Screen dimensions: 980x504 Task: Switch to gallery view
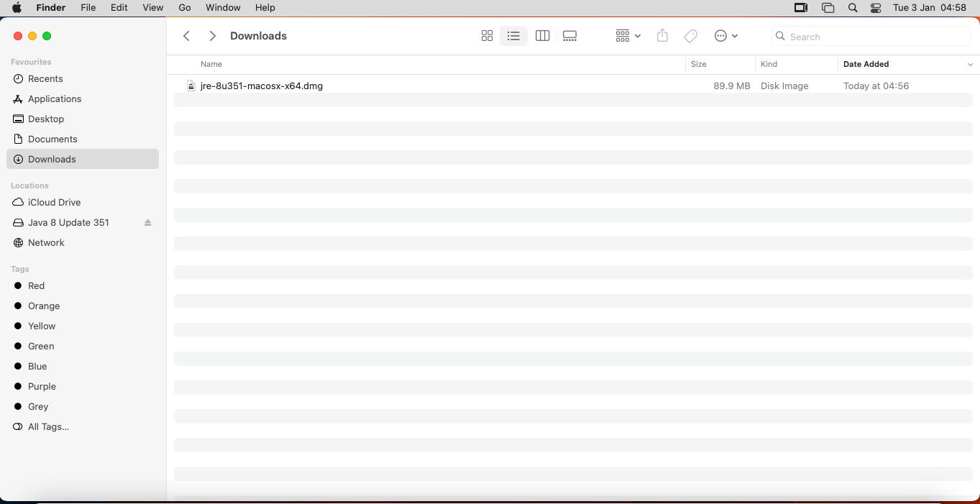[570, 36]
